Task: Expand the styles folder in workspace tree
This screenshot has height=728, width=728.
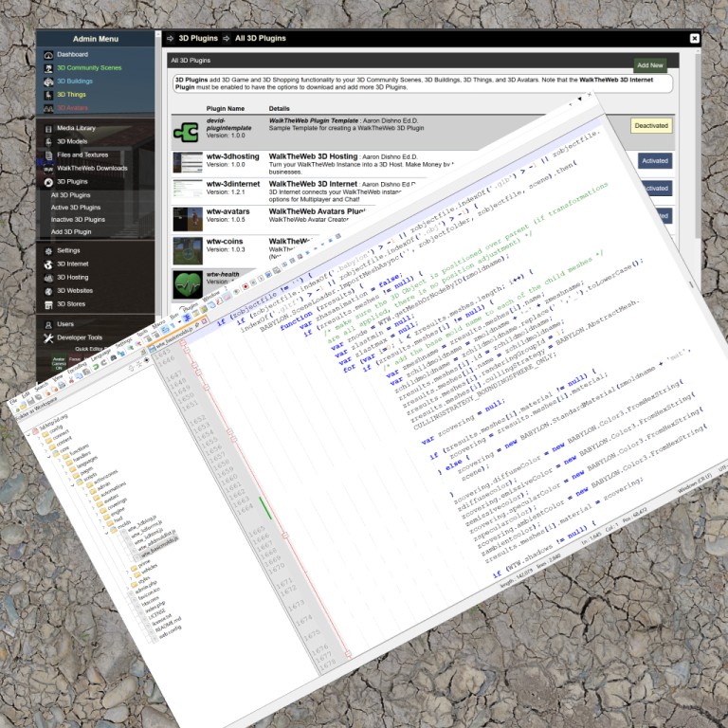Action: [127, 589]
